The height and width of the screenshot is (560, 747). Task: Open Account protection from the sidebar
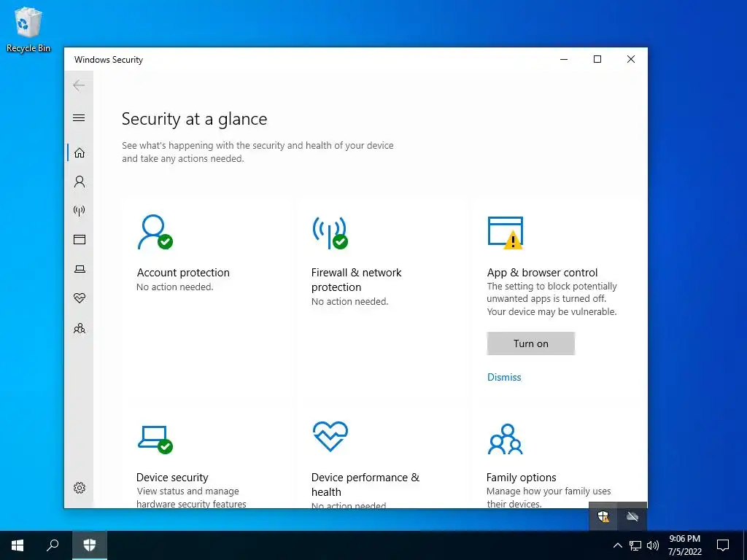tap(80, 182)
